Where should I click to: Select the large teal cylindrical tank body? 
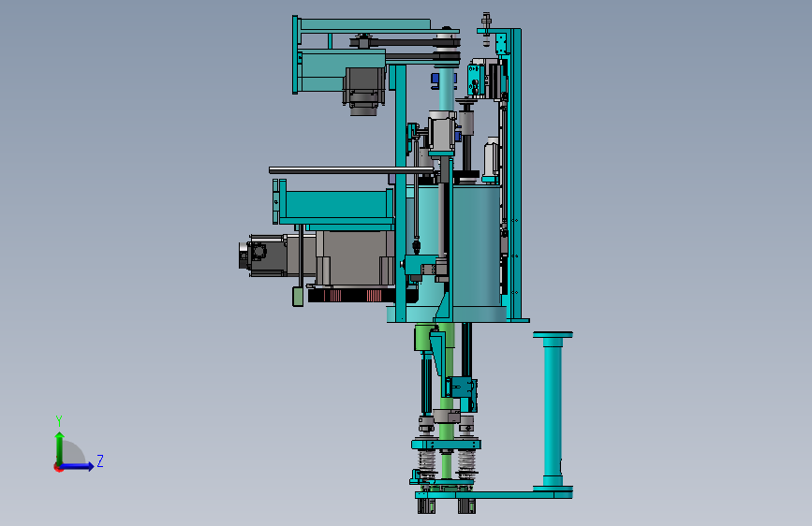477,249
